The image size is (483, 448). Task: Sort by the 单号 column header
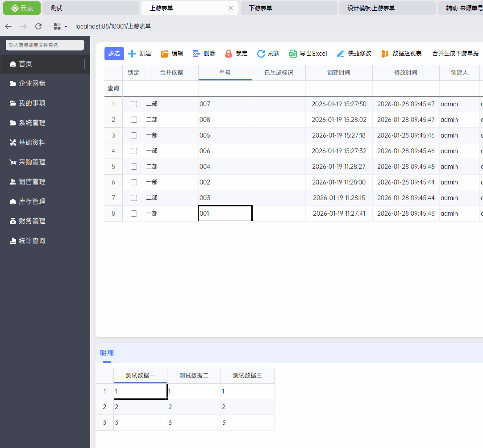point(225,73)
